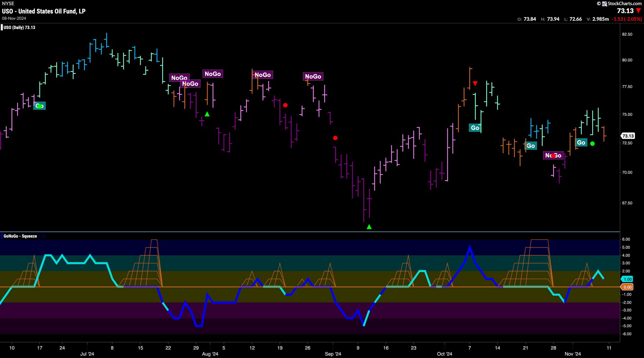Click the red dot marker near Aug 20
Image resolution: width=644 pixels, height=358 pixels.
285,105
